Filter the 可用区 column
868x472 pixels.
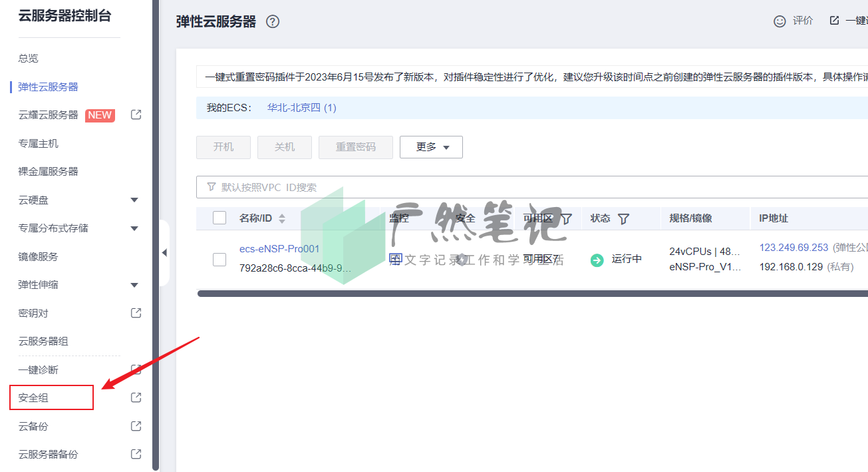tap(566, 218)
